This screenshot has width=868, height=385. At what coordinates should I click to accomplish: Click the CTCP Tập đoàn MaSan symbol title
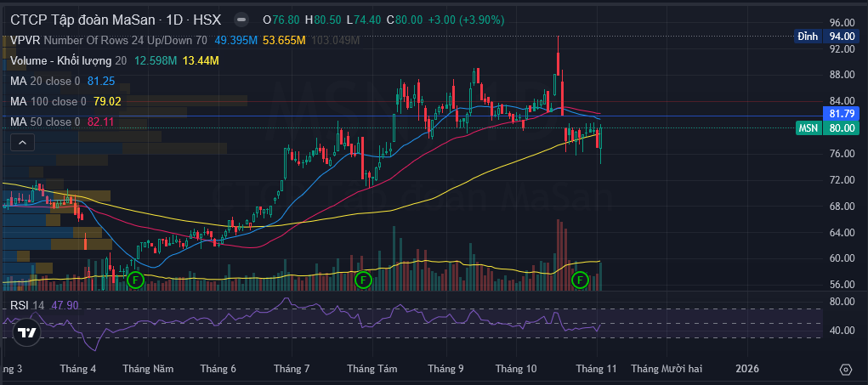[81, 19]
